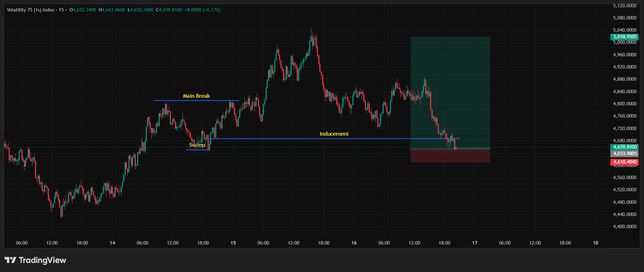
Task: Click the 4,720.0000 price axis label
Action: point(625,128)
